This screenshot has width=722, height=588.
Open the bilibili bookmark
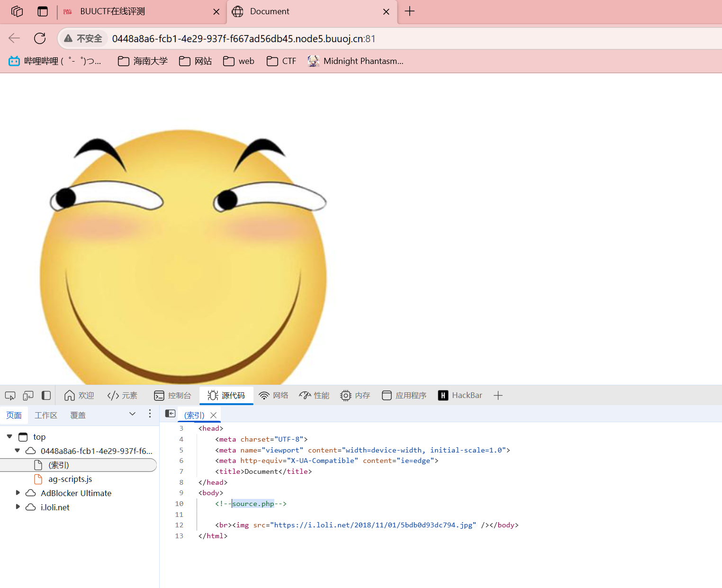pyautogui.click(x=55, y=61)
